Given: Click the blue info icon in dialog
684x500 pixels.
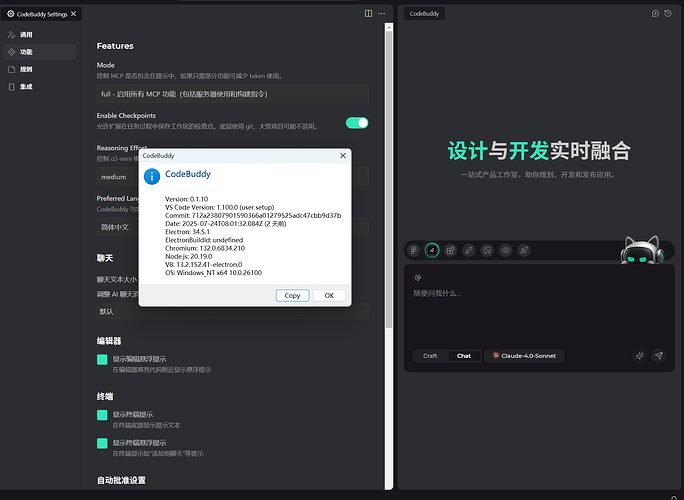Looking at the screenshot, I should pos(152,177).
